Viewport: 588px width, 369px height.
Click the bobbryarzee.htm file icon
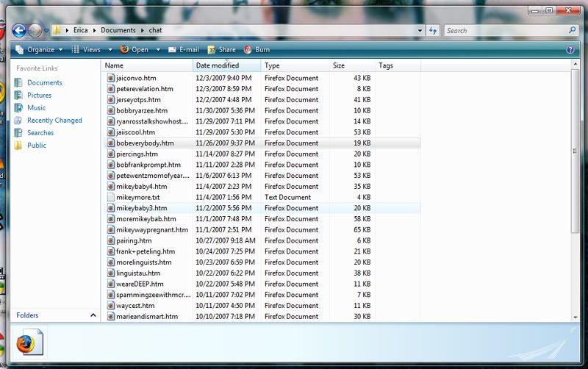click(x=111, y=110)
